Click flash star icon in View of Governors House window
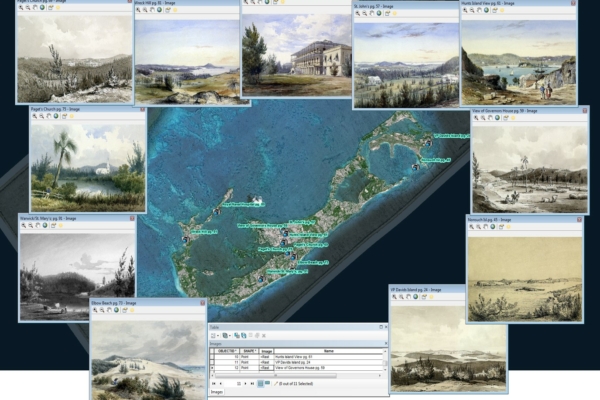600x400 pixels. (512, 117)
